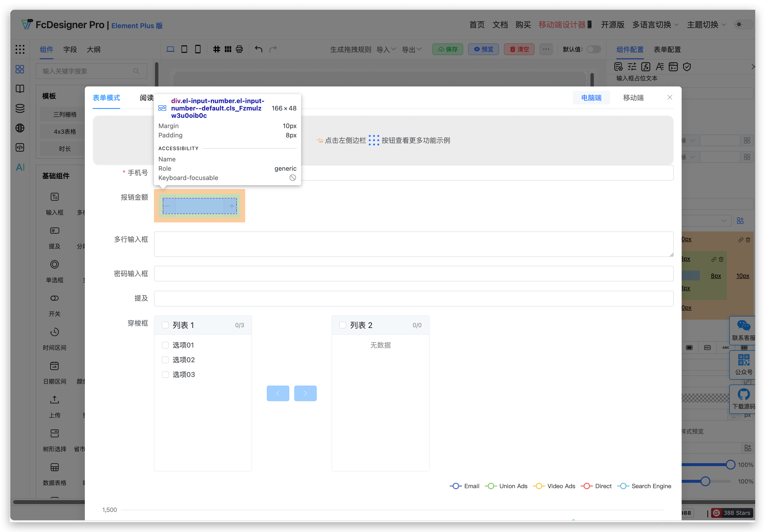Select the desktop device view icon
The image size is (765, 532).
point(170,49)
